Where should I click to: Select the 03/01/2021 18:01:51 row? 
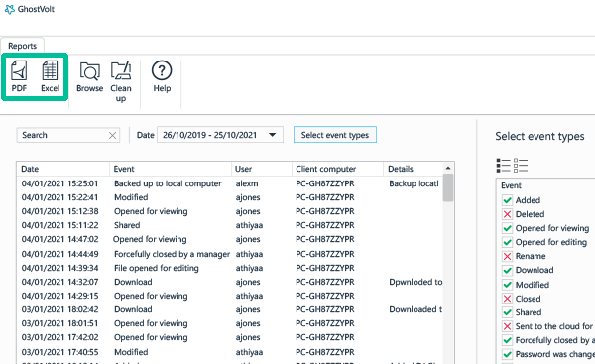tap(230, 323)
